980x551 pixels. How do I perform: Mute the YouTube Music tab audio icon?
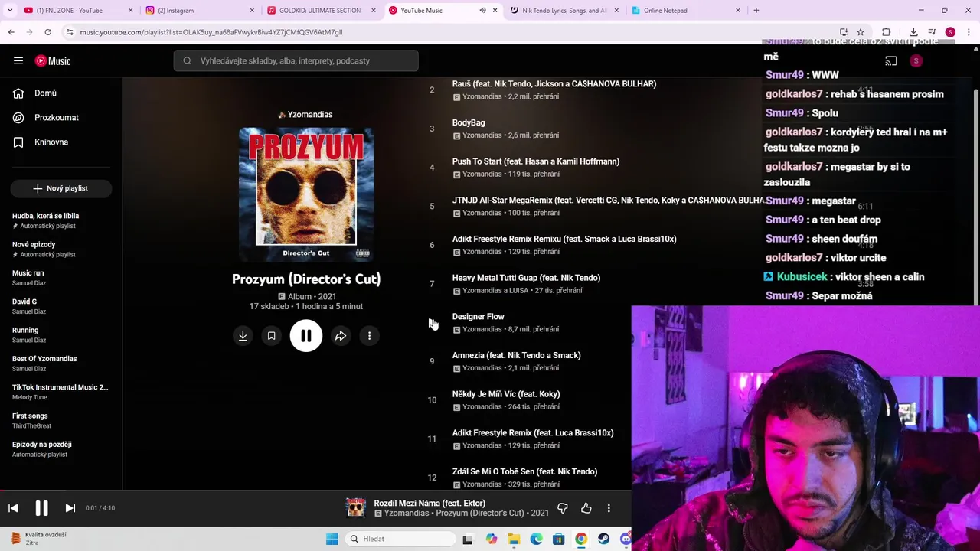point(482,11)
